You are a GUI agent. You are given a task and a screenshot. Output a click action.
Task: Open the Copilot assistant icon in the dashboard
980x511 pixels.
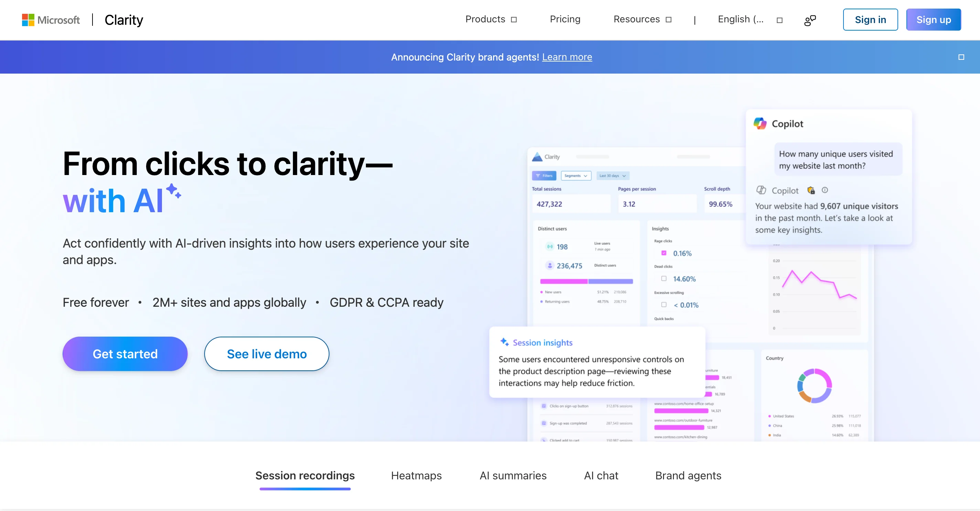tap(761, 123)
